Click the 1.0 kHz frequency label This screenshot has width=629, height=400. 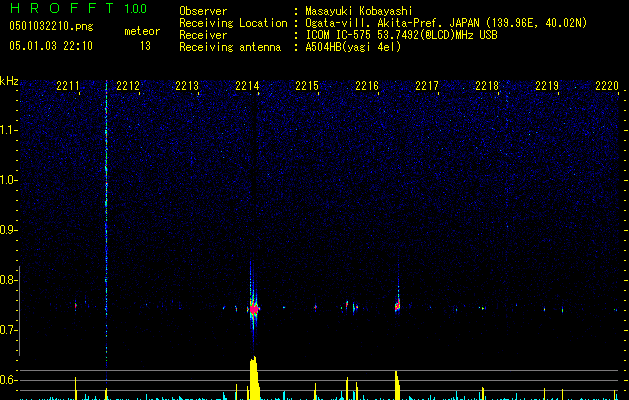pos(8,180)
